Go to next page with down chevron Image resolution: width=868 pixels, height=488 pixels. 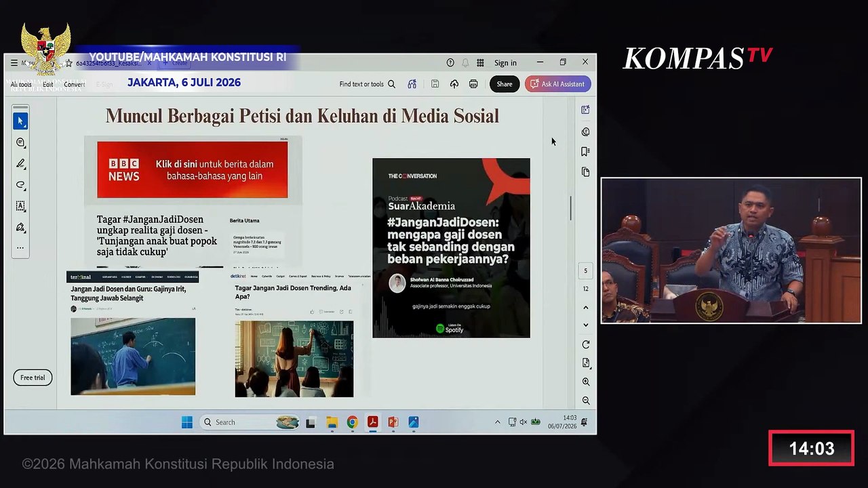click(x=586, y=325)
